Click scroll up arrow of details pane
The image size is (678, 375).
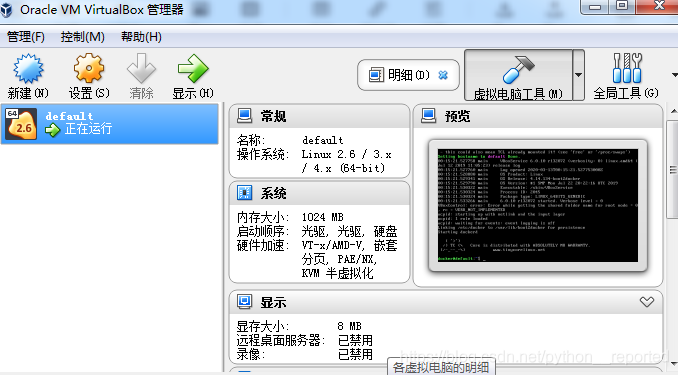point(674,112)
